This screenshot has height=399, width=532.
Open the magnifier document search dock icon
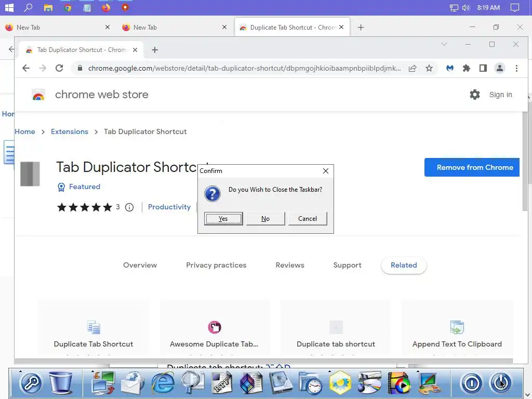click(x=192, y=383)
